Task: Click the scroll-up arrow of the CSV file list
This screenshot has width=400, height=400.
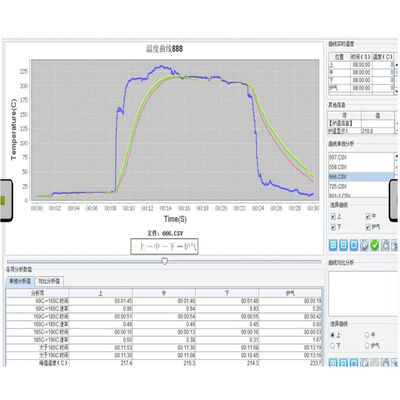Action: (396, 156)
